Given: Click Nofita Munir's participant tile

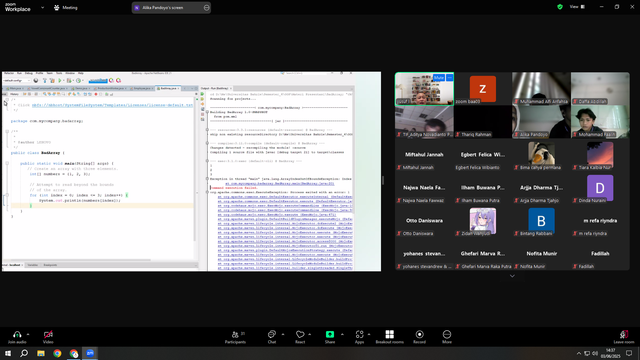Looking at the screenshot, I should (541, 254).
